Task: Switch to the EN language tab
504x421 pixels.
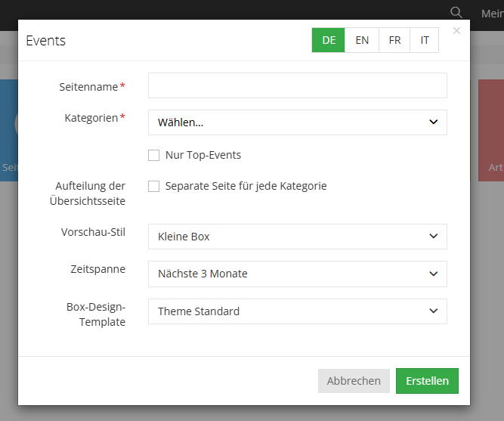Action: pyautogui.click(x=362, y=40)
